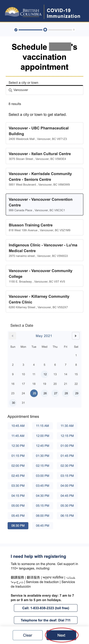
Task: Click the Vancouver city search field
Action: click(x=44, y=90)
